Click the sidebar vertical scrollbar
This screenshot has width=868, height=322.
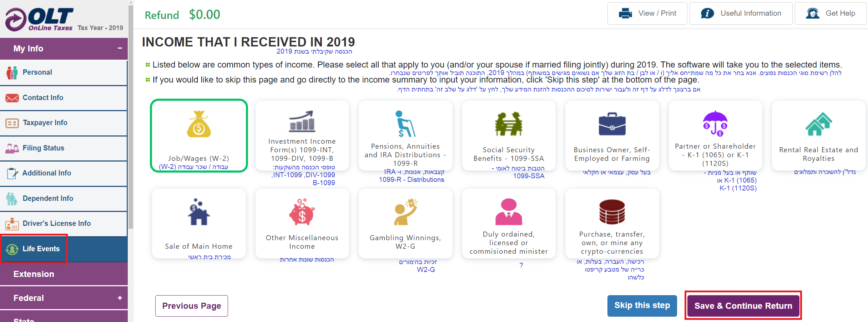(x=131, y=114)
